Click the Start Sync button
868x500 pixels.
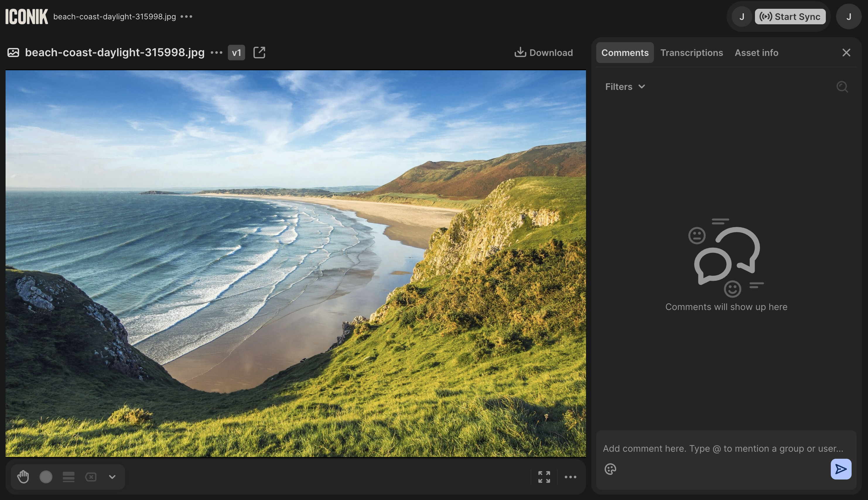point(790,16)
